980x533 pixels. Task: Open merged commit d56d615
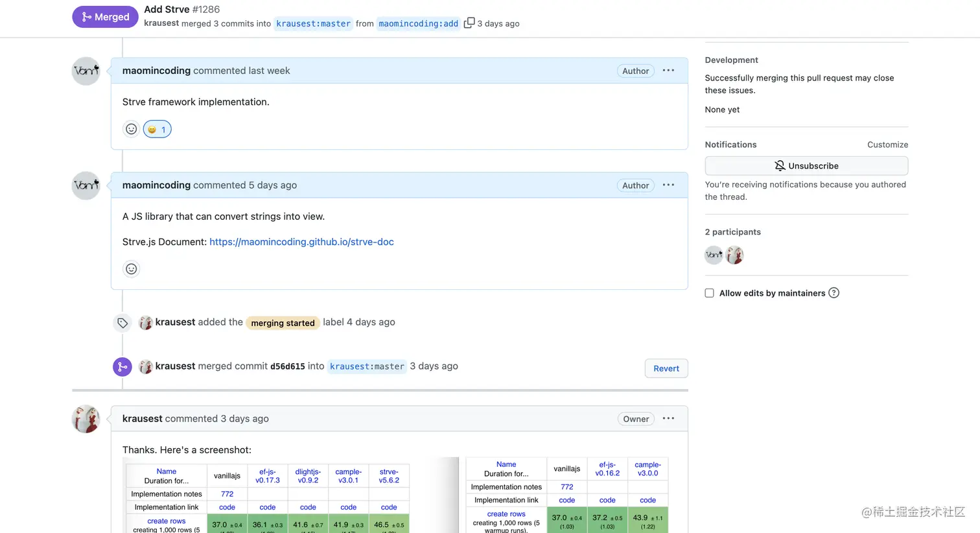pyautogui.click(x=288, y=366)
